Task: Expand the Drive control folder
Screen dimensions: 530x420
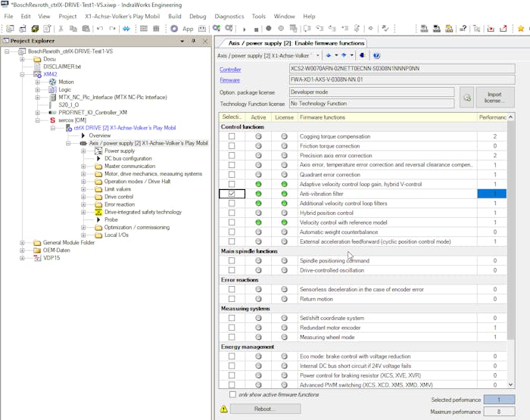Action: coord(83,197)
